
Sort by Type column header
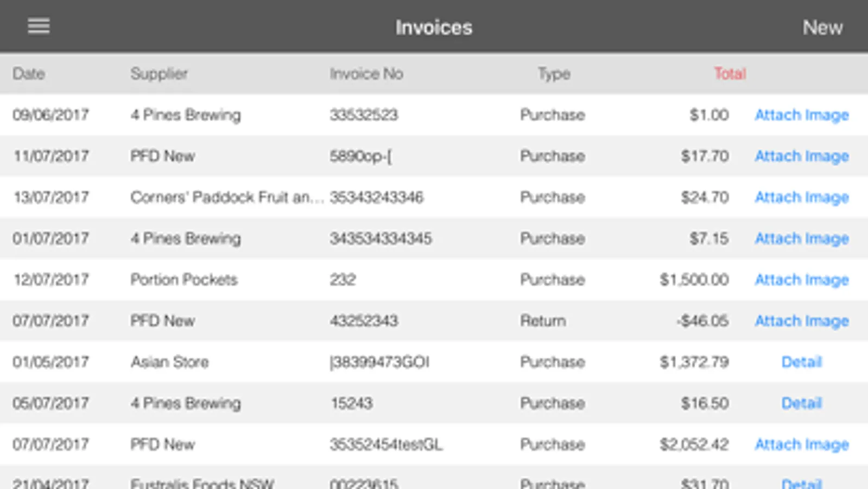point(554,74)
